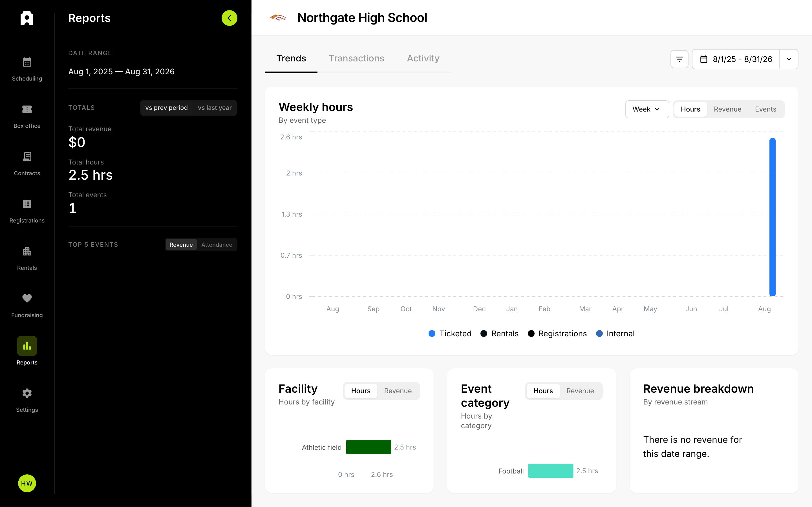Click the filter icon beside date picker
The height and width of the screenshot is (507, 812).
coord(679,59)
